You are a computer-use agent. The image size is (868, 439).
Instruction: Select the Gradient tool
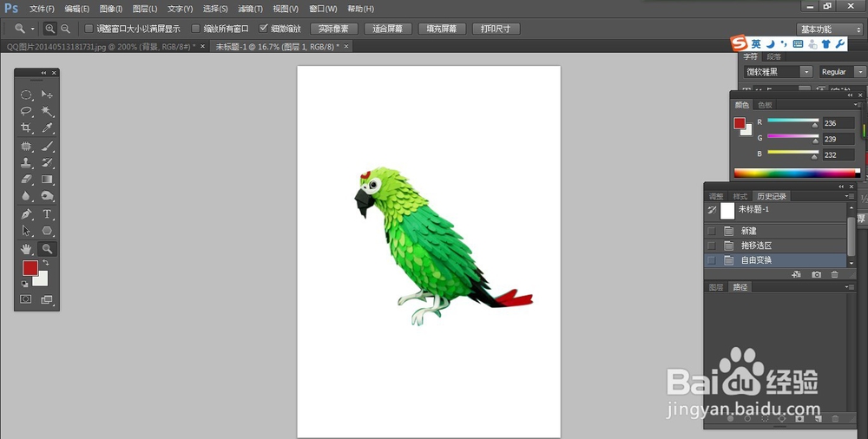click(x=47, y=180)
